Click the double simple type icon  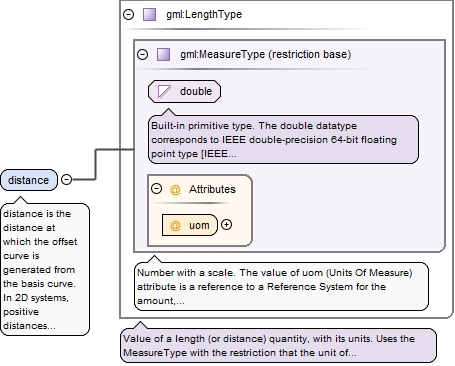point(164,91)
